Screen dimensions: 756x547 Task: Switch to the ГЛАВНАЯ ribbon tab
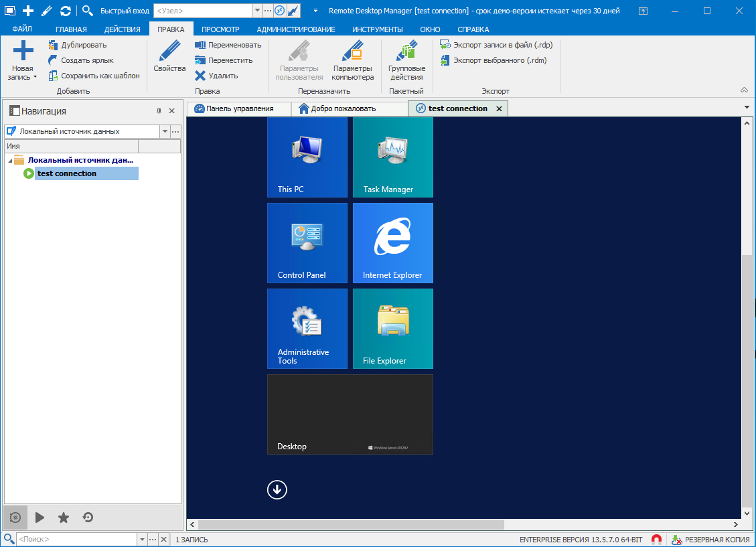71,29
